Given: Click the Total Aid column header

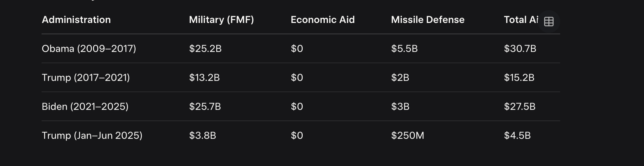Looking at the screenshot, I should click(x=521, y=20).
